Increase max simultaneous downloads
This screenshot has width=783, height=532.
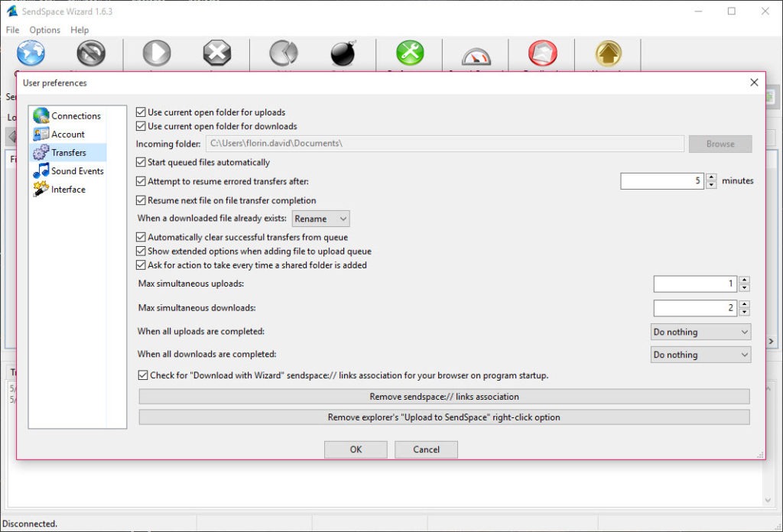[x=744, y=304]
